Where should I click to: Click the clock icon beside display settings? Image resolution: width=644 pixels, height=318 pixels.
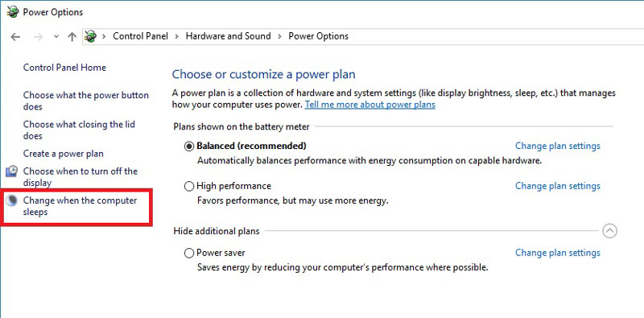tap(12, 171)
